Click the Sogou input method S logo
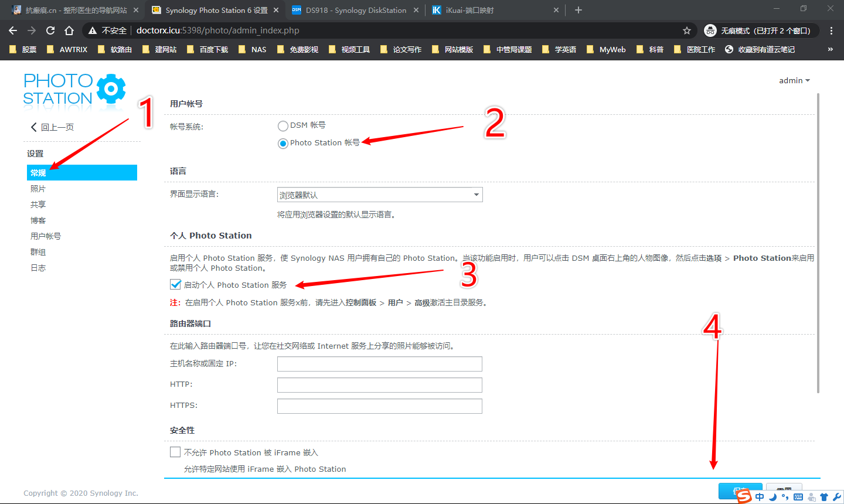This screenshot has width=844, height=504. click(x=744, y=496)
